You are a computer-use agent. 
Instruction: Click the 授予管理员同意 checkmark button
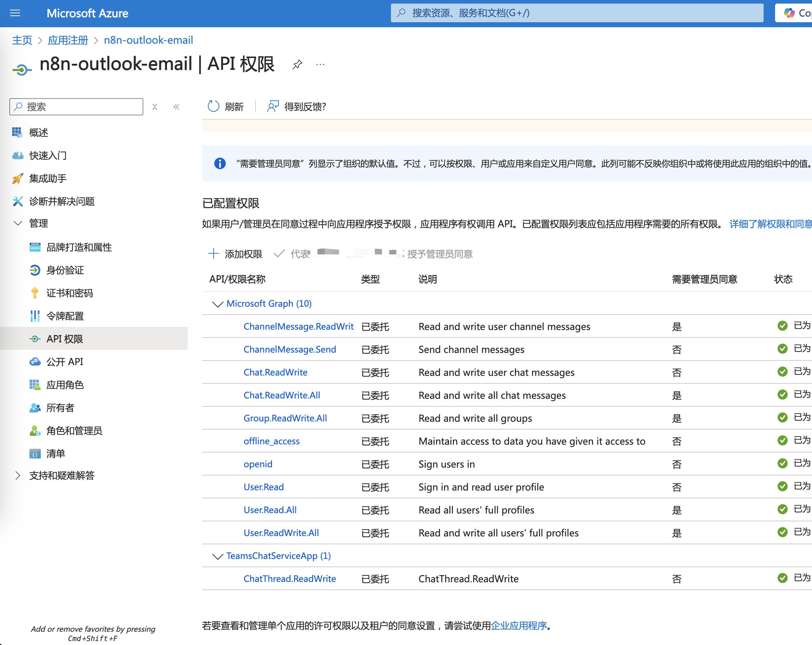coord(373,254)
